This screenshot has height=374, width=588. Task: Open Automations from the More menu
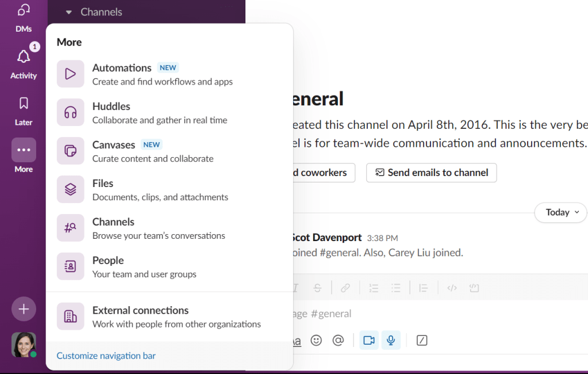(169, 74)
